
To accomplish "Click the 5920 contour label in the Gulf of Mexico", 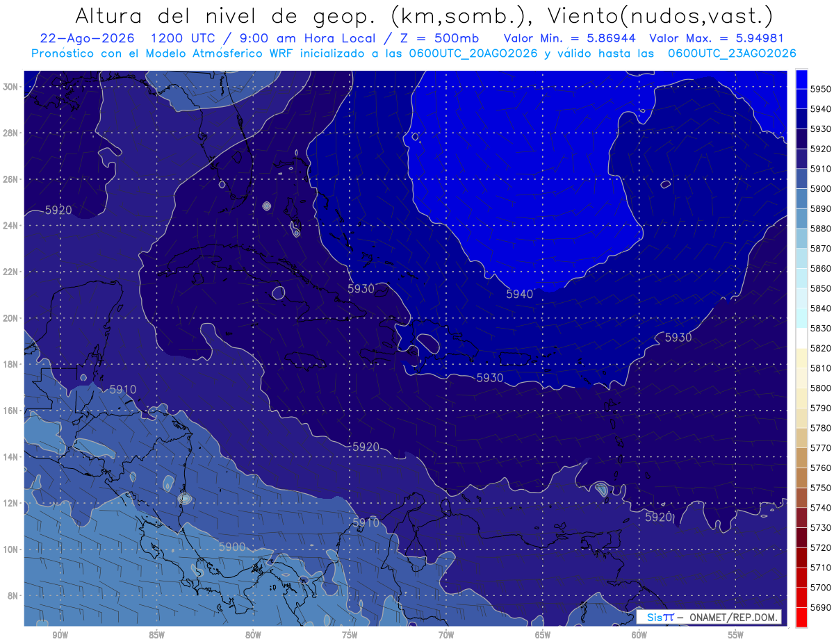I will coord(58,210).
